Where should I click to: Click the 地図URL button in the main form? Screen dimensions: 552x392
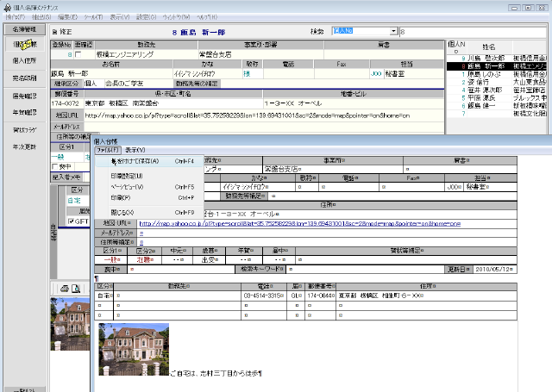coord(67,115)
